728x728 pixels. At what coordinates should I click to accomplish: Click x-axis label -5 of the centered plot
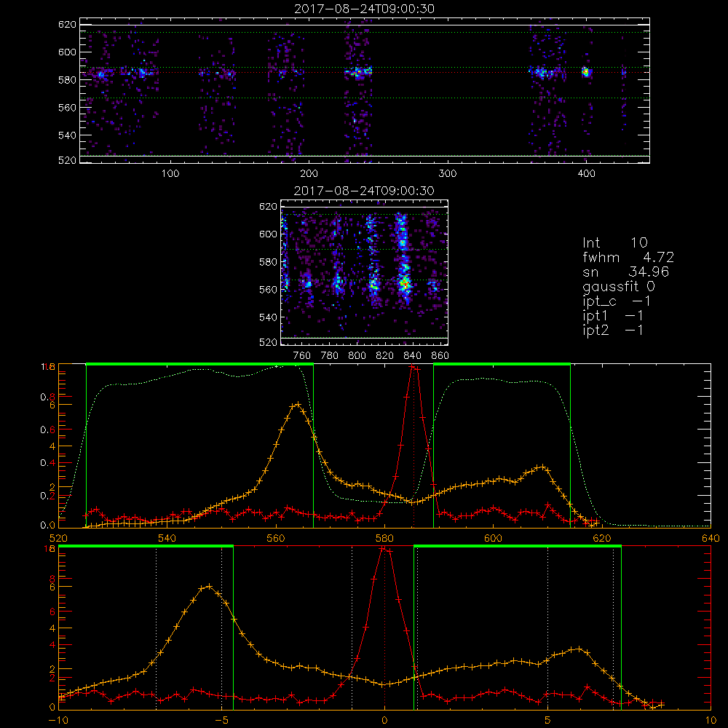(221, 720)
